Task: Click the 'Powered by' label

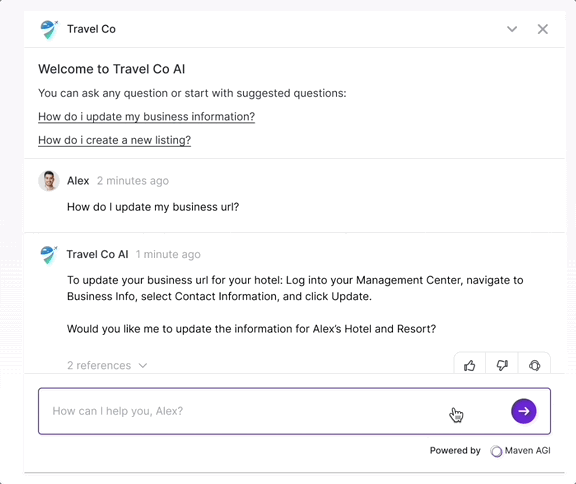Action: (x=455, y=451)
